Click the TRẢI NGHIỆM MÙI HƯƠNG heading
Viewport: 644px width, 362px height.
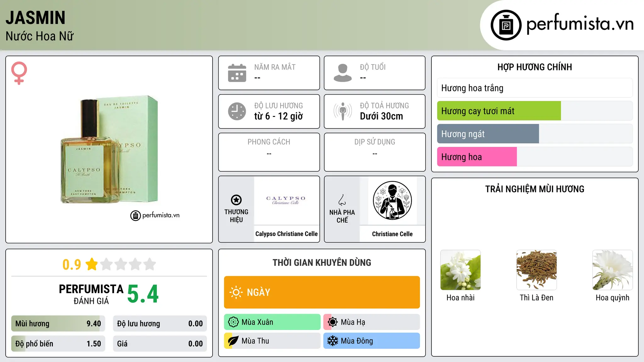coord(535,189)
